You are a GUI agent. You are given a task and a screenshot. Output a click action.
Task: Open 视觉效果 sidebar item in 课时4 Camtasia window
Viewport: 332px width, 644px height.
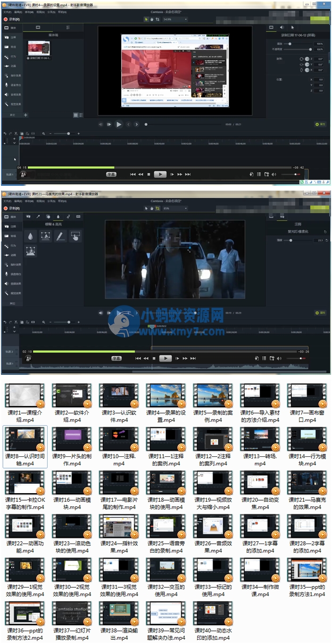tap(13, 104)
